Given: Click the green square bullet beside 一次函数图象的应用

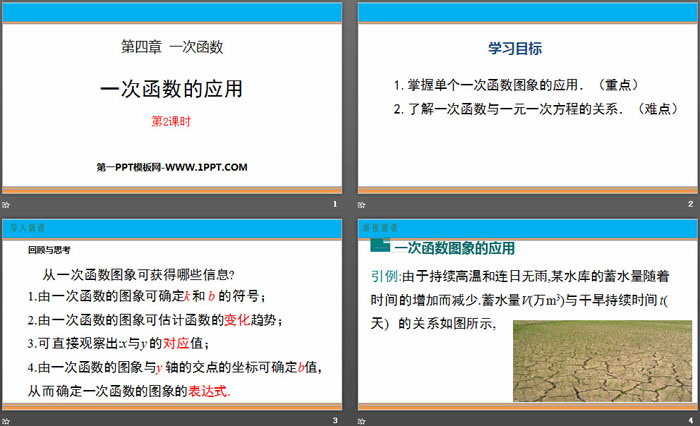Looking at the screenshot, I should (x=379, y=245).
